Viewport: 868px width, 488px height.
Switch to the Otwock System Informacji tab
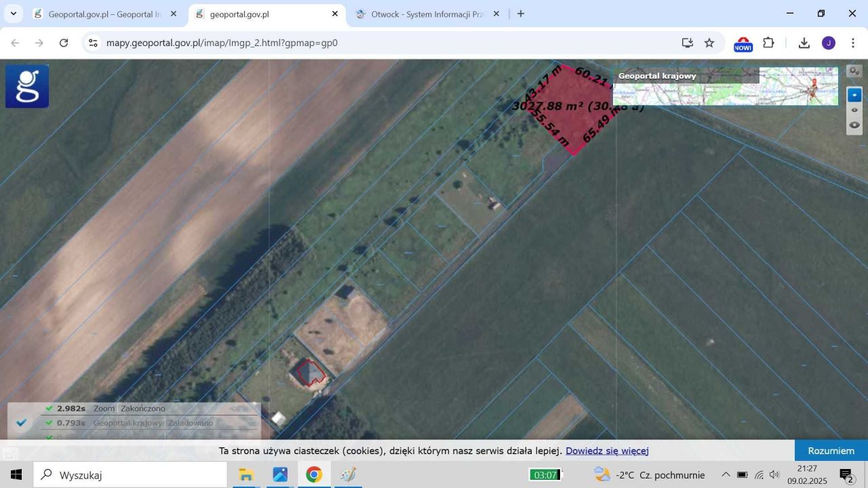coord(427,14)
